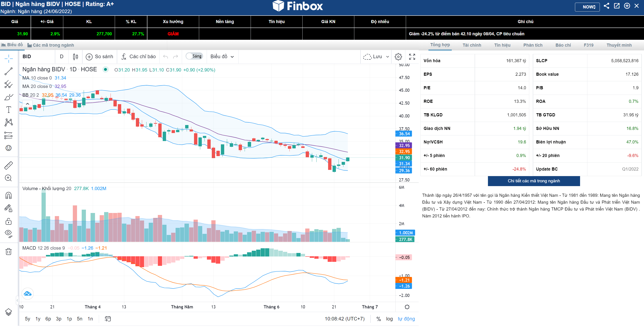Toggle log scale mode
Viewport: 644px width, 336px height.
pos(389,319)
